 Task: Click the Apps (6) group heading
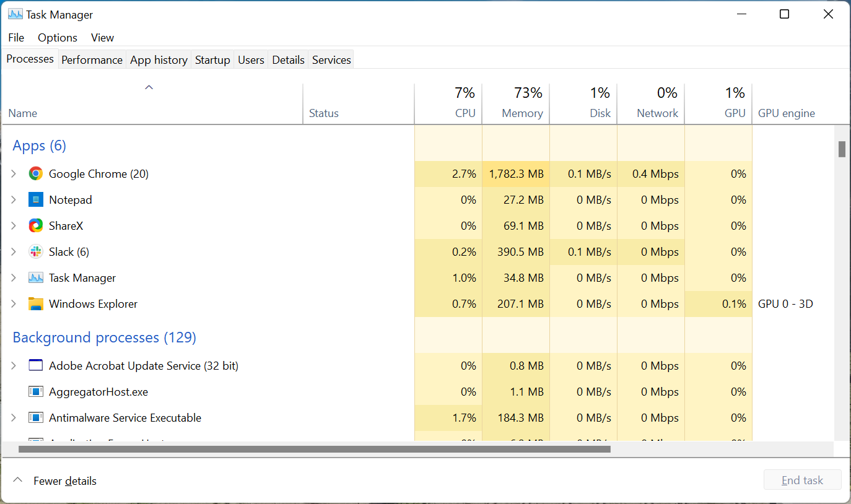39,146
